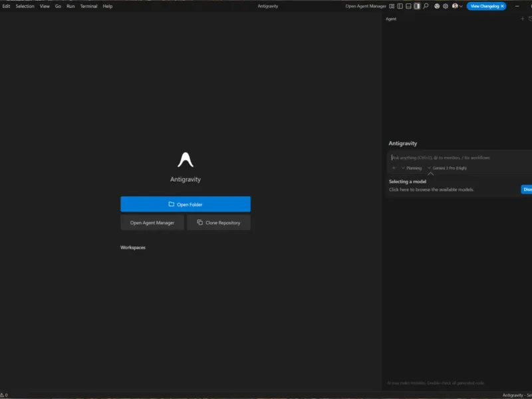
Task: Click the warnings count in status bar
Action: coord(4,395)
